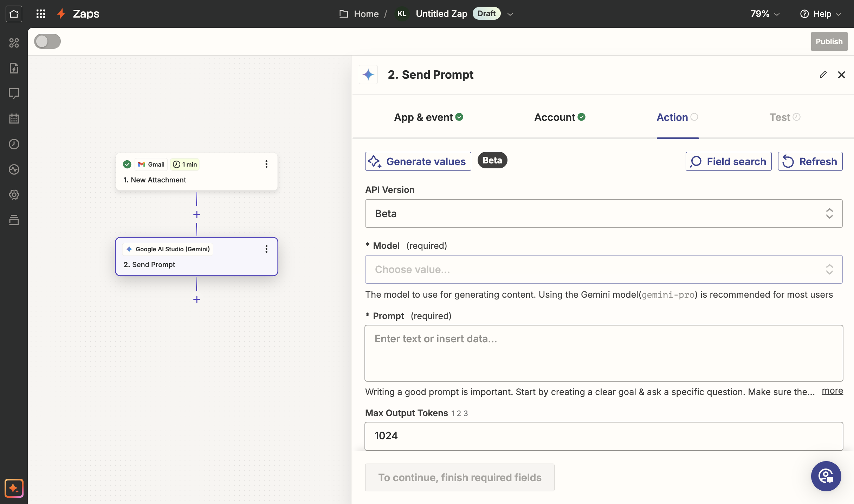Switch to the Account tab
Screen dimensions: 854x504
[559, 117]
